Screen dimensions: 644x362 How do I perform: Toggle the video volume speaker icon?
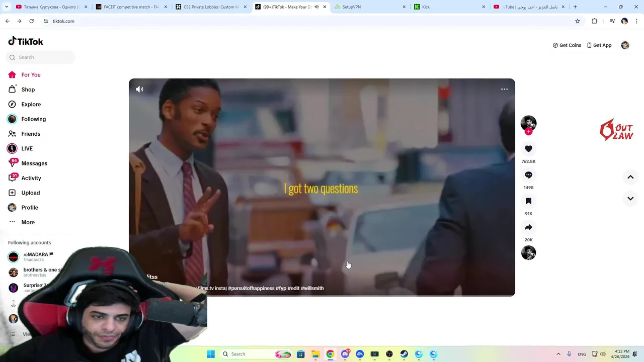(139, 89)
